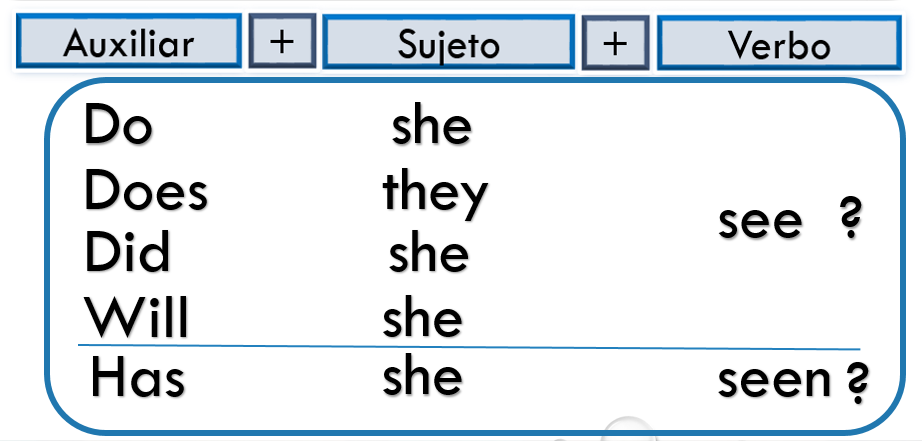Select the word Does

click(146, 189)
